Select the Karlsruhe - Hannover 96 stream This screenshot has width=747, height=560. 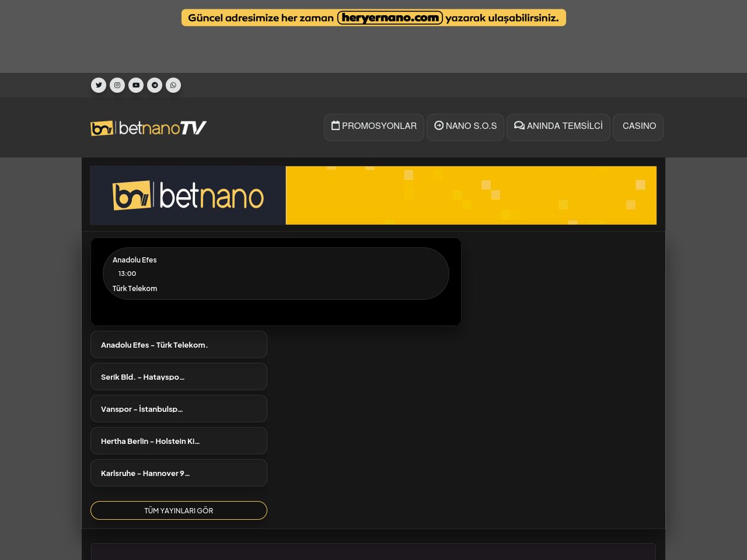tap(179, 473)
